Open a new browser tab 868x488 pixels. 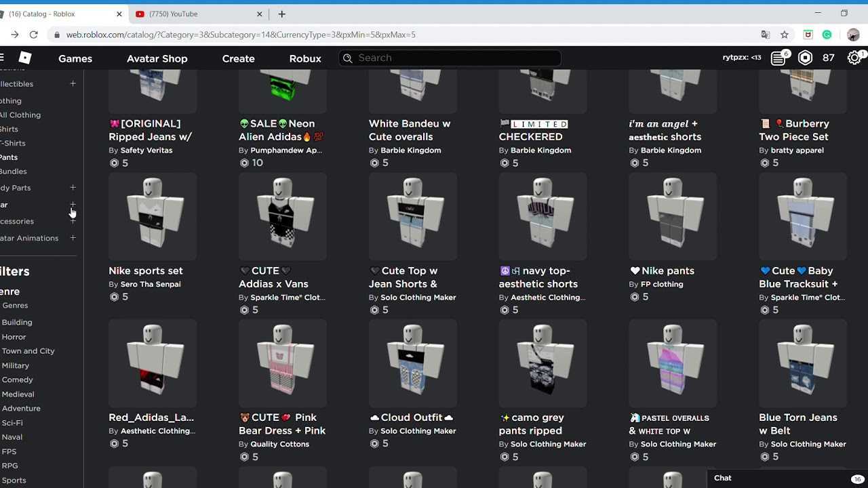(x=281, y=14)
